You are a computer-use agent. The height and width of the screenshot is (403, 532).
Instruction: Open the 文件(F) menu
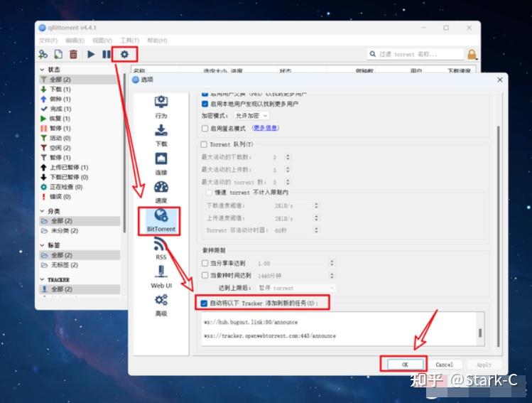tap(48, 41)
